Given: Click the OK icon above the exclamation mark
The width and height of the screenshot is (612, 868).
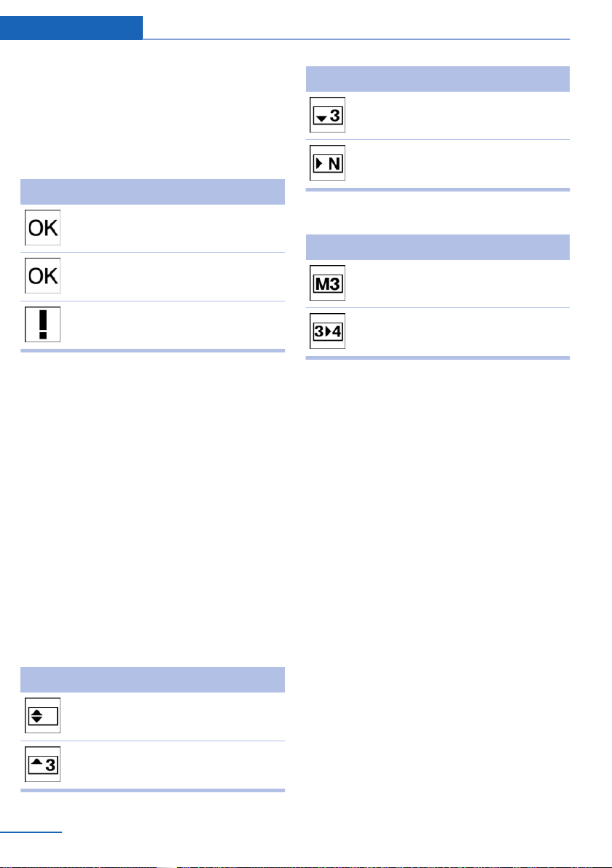Looking at the screenshot, I should click(x=43, y=276).
